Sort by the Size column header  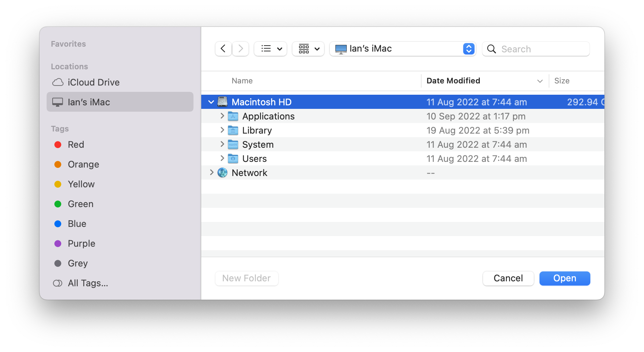[x=562, y=81]
